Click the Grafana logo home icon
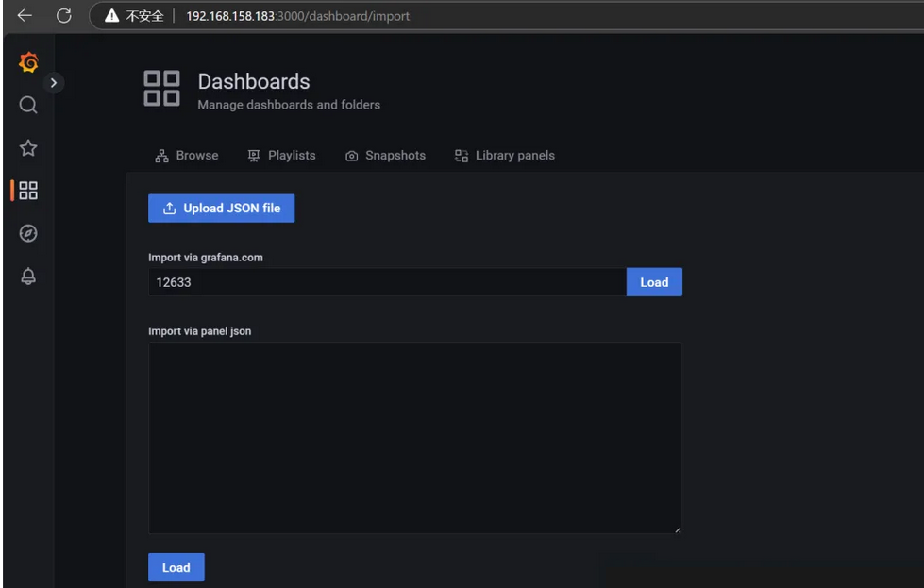 click(x=28, y=62)
